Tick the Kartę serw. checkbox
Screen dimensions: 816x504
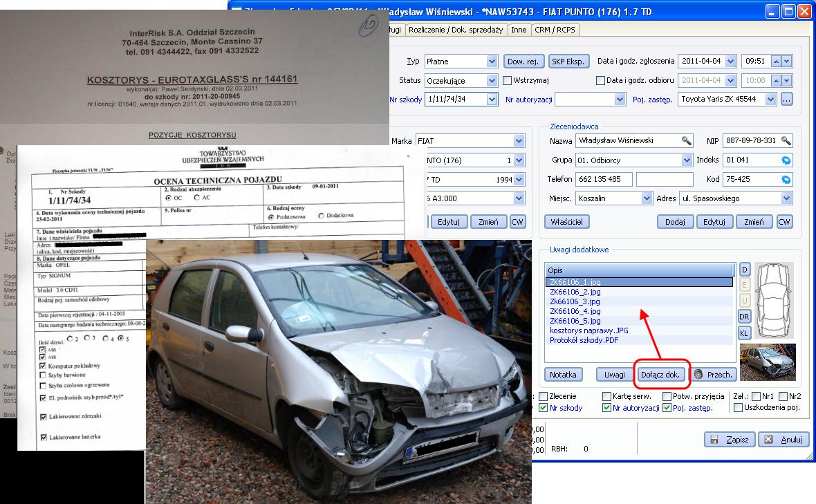point(606,396)
